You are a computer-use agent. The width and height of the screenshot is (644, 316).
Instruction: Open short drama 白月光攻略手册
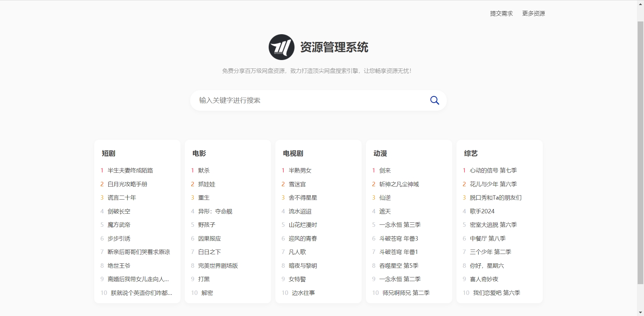[x=127, y=184]
